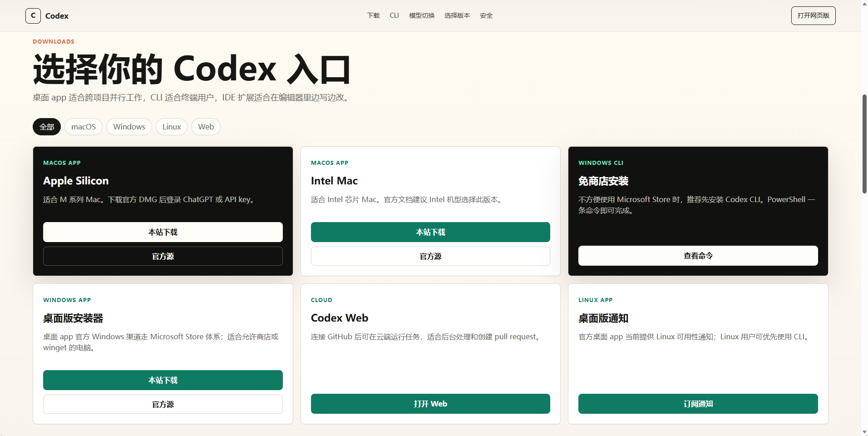868x436 pixels.
Task: Download Apple Silicon via 本站下载
Action: (163, 232)
